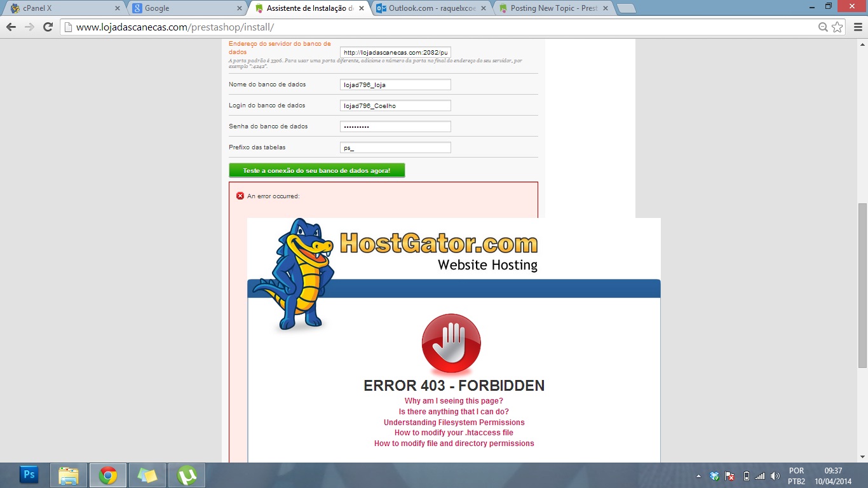Open 'How to modify file and directory permissions' link

click(x=454, y=444)
